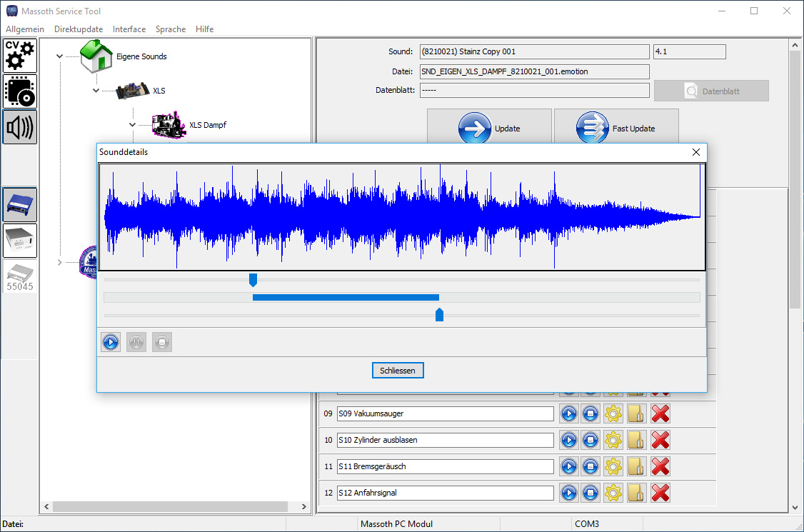Open the CV configuration gear icon
This screenshot has width=804, height=532.
tap(20, 56)
